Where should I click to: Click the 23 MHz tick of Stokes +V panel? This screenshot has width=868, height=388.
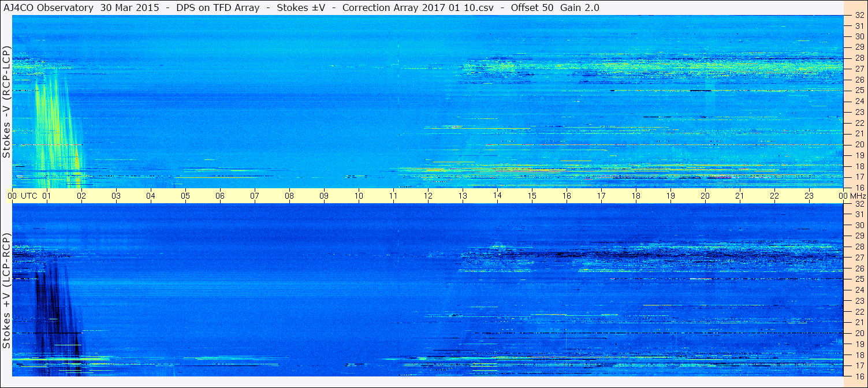pyautogui.click(x=859, y=301)
